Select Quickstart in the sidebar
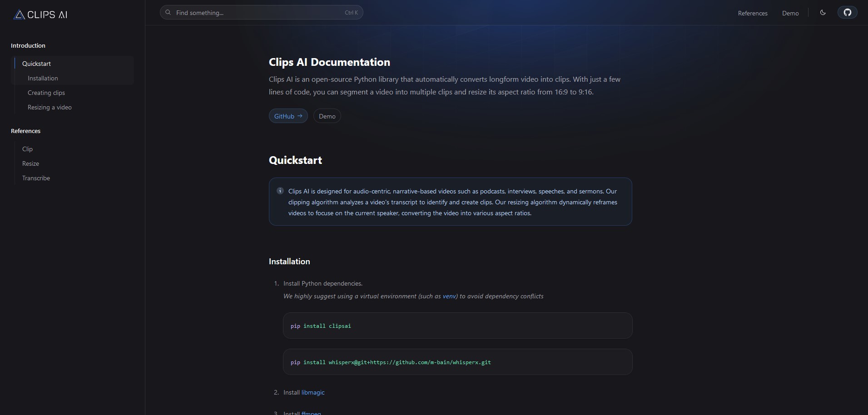The height and width of the screenshot is (415, 868). coord(36,64)
